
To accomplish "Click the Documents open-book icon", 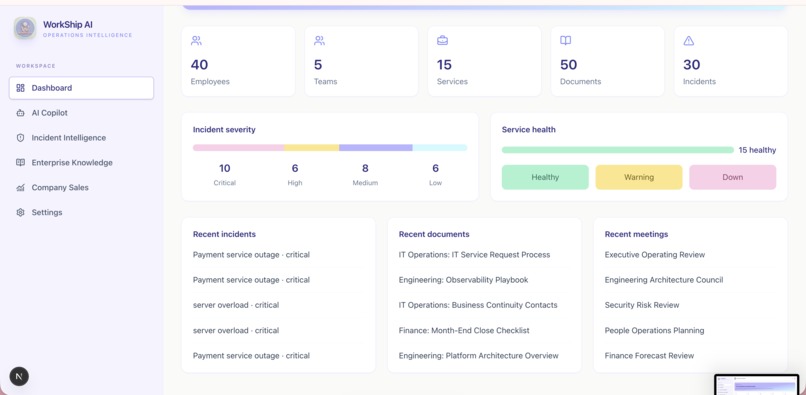I will [x=565, y=41].
